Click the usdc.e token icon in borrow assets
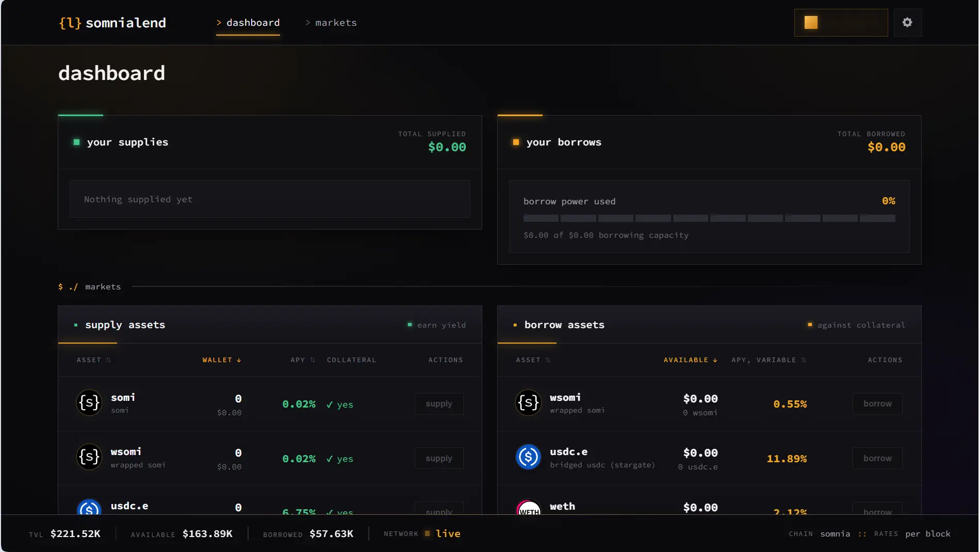 click(528, 457)
